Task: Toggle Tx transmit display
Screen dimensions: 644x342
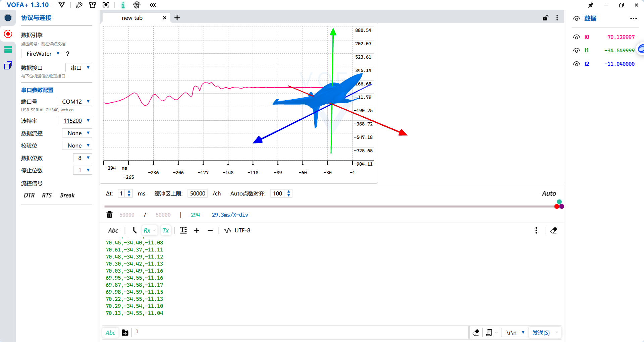Action: (x=166, y=230)
